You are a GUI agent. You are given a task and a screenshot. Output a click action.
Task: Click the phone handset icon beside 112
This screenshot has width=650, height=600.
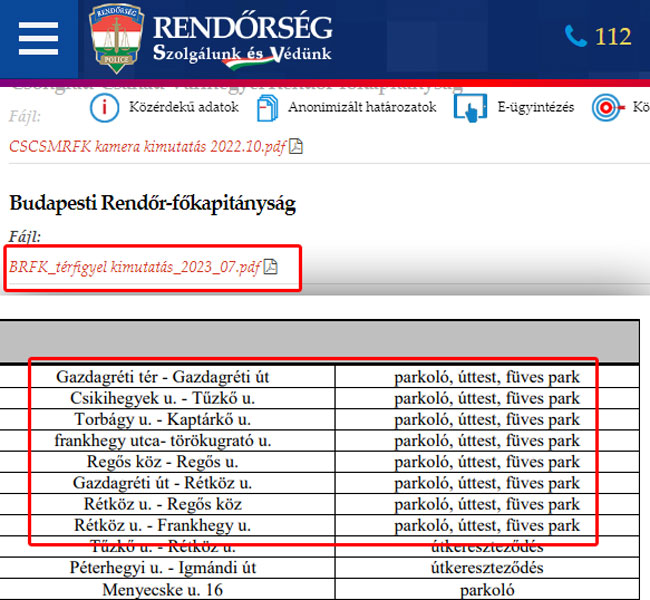click(575, 37)
